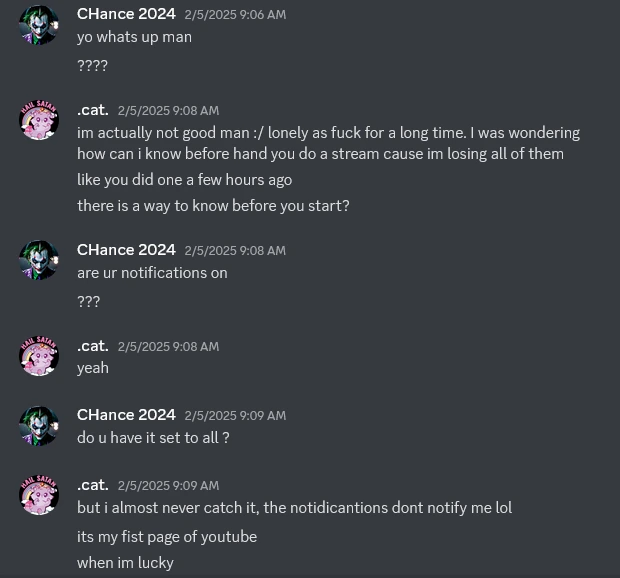620x578 pixels.
Task: Click .cat. username above 'yeah'
Action: pos(93,346)
